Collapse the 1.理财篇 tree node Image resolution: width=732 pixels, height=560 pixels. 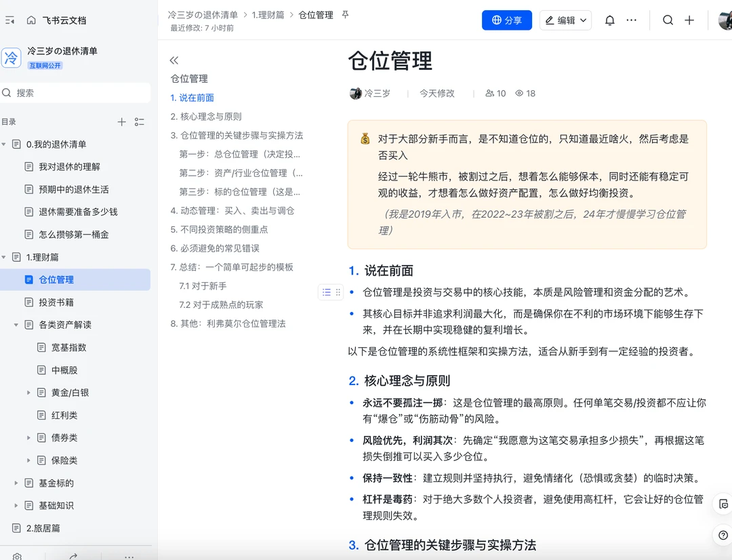(5, 258)
